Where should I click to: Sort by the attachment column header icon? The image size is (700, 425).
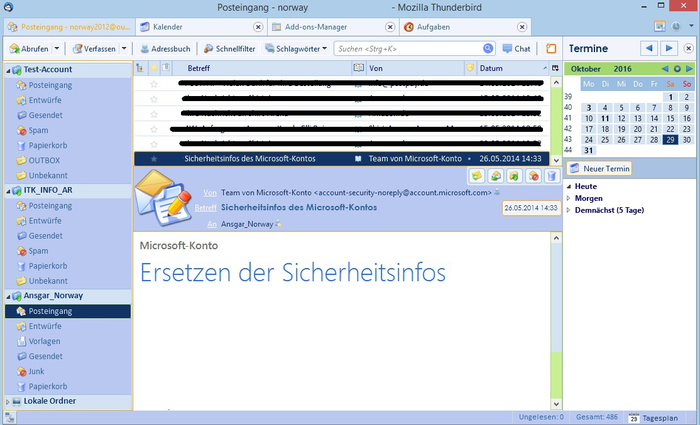click(x=166, y=68)
